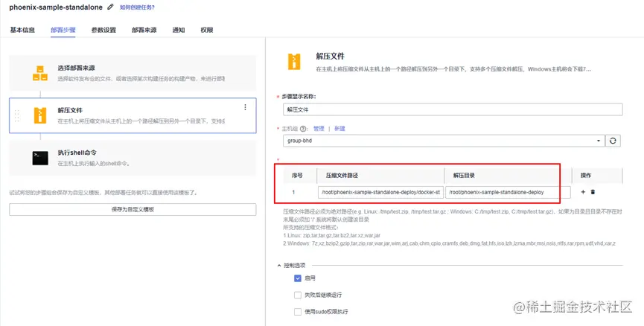
Task: Click the zip icon of 解压文件 step
Action: [40, 115]
